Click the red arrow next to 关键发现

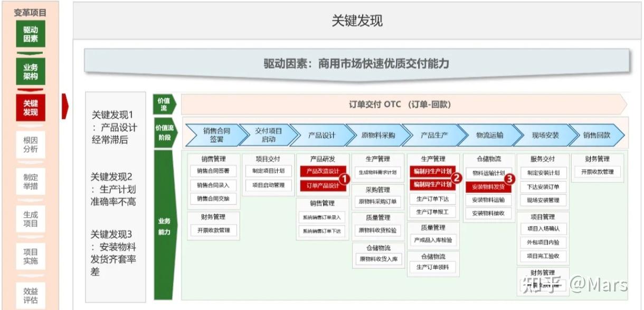66,106
